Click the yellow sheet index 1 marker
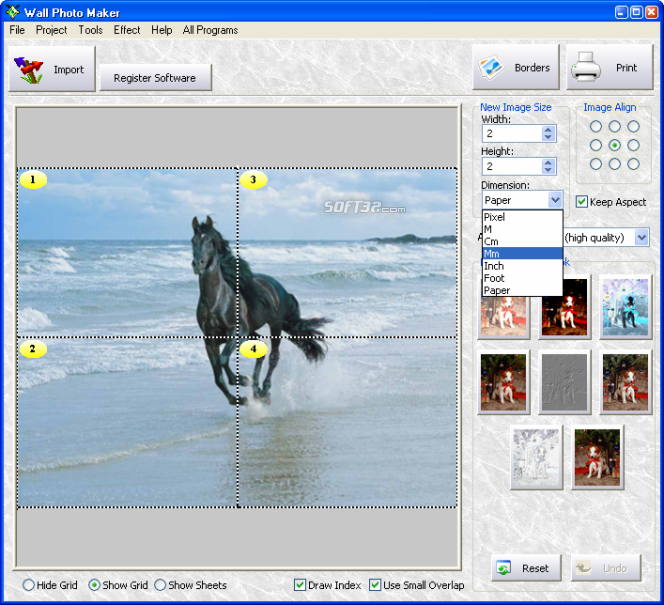The image size is (664, 605). 33,180
